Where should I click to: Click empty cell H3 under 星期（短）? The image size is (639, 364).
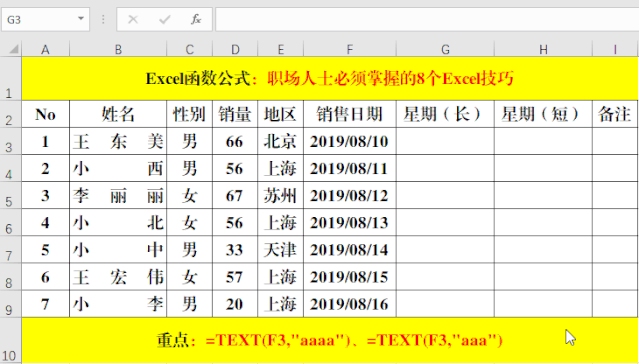[543, 141]
